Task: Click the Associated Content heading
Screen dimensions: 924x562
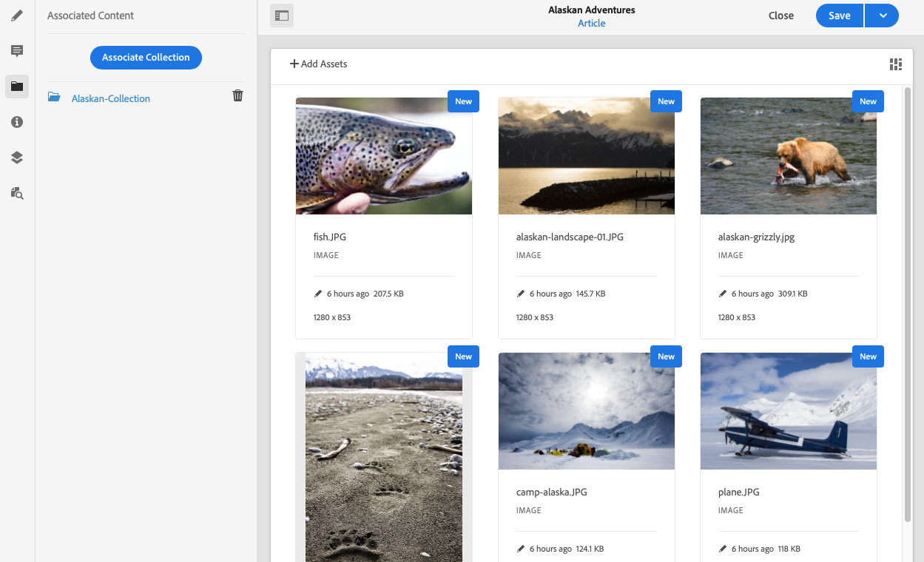Action: coord(91,16)
